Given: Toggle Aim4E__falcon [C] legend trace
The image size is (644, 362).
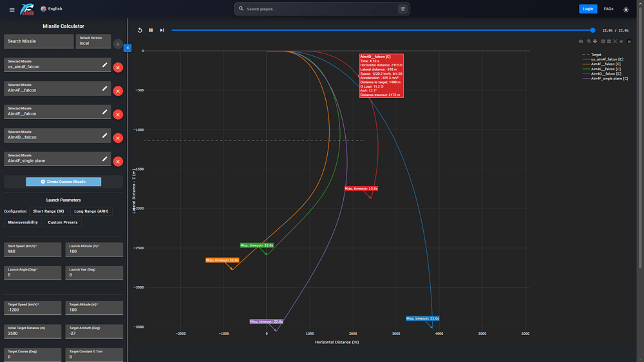Looking at the screenshot, I should 601,69.
